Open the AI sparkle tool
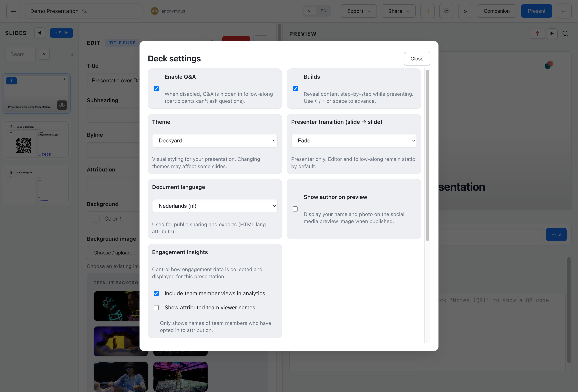The width and height of the screenshot is (578, 392). click(427, 11)
